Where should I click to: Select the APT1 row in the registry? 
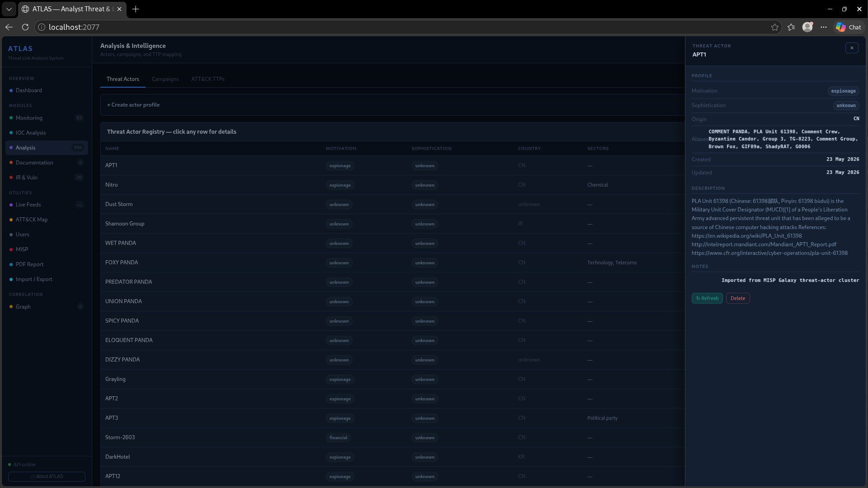[392, 165]
